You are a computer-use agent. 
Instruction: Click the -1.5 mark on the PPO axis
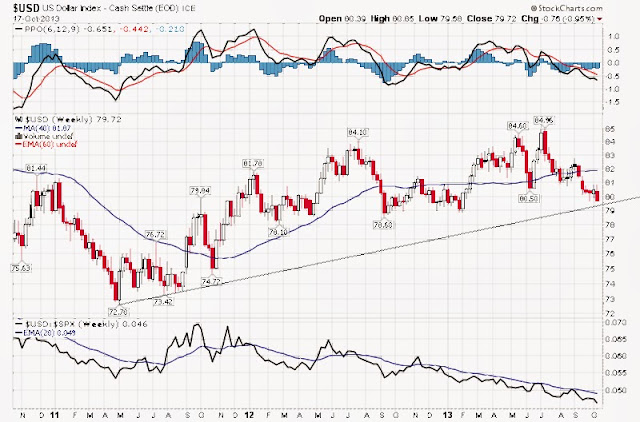(613, 102)
